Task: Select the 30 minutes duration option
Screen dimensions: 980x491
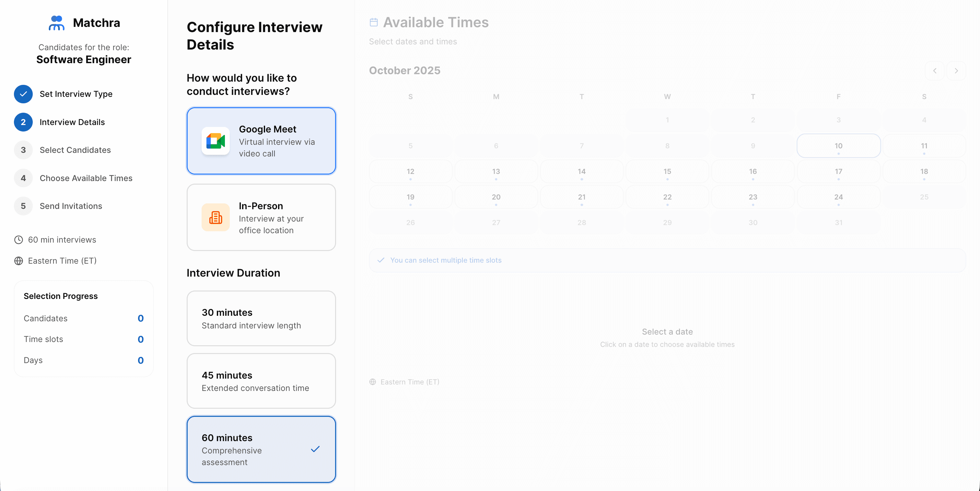Action: pos(261,318)
